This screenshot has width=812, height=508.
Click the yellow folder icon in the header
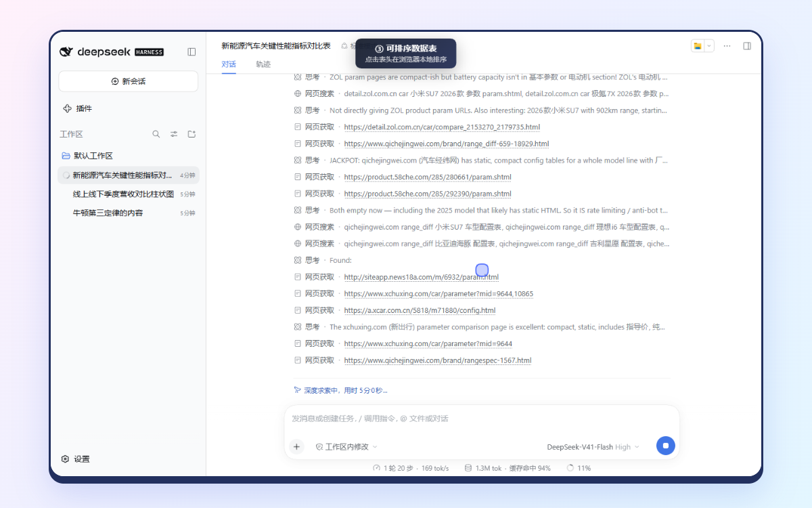coord(698,46)
